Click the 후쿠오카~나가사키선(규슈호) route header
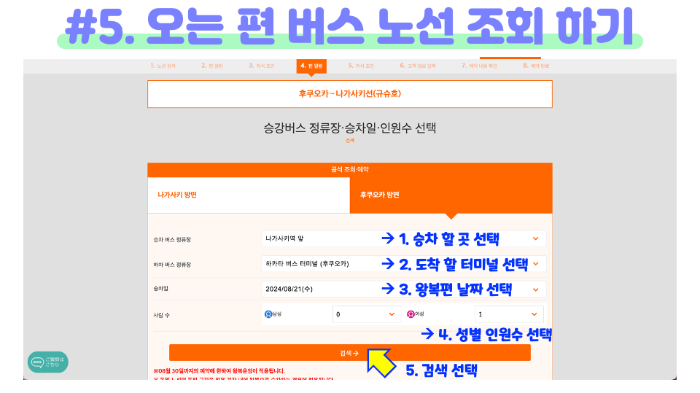The width and height of the screenshot is (700, 393). click(350, 94)
